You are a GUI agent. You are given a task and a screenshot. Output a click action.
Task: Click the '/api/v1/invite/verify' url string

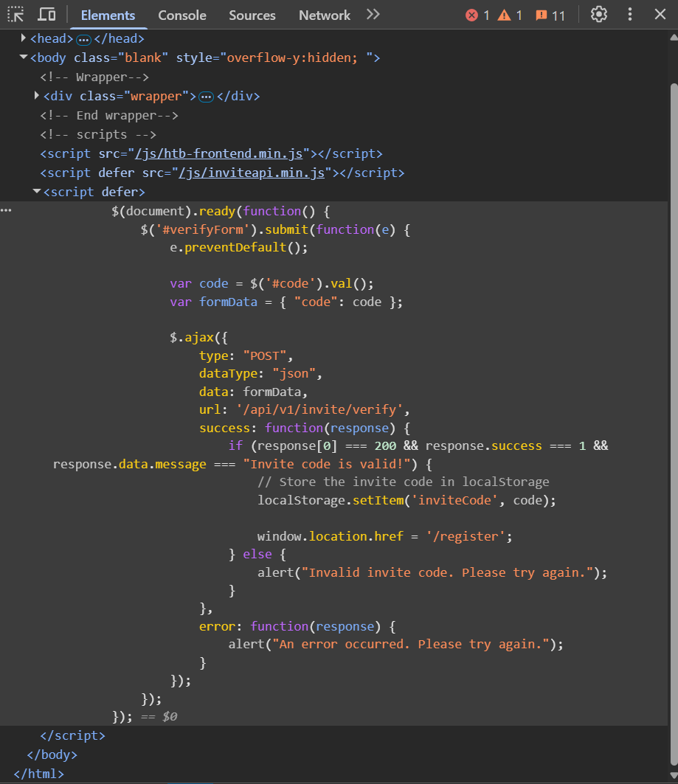319,409
